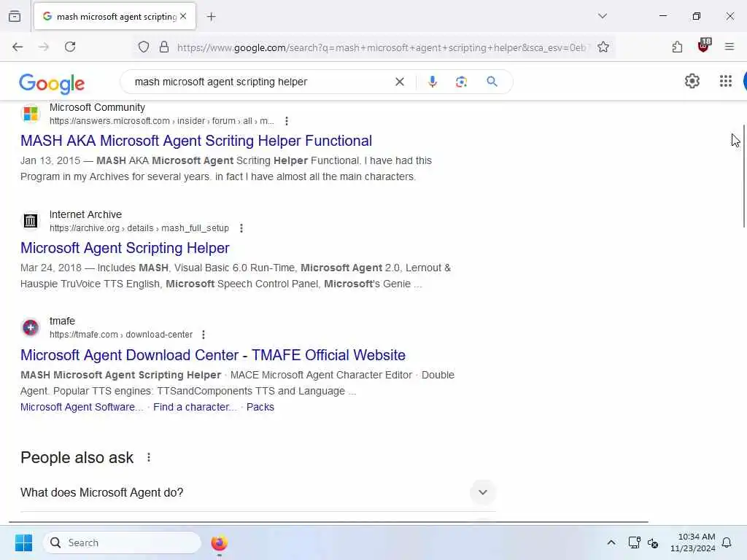Go to Google home via logo
The width and height of the screenshot is (747, 560).
pos(52,83)
